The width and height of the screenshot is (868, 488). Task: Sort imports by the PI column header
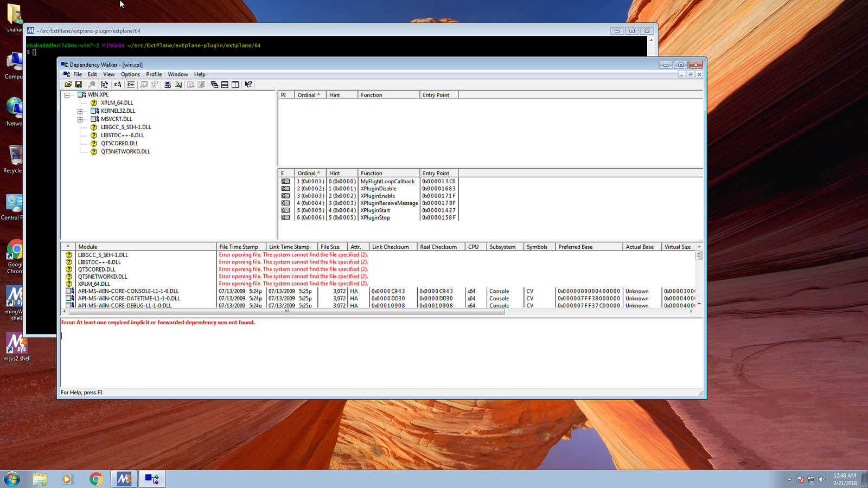pyautogui.click(x=286, y=95)
